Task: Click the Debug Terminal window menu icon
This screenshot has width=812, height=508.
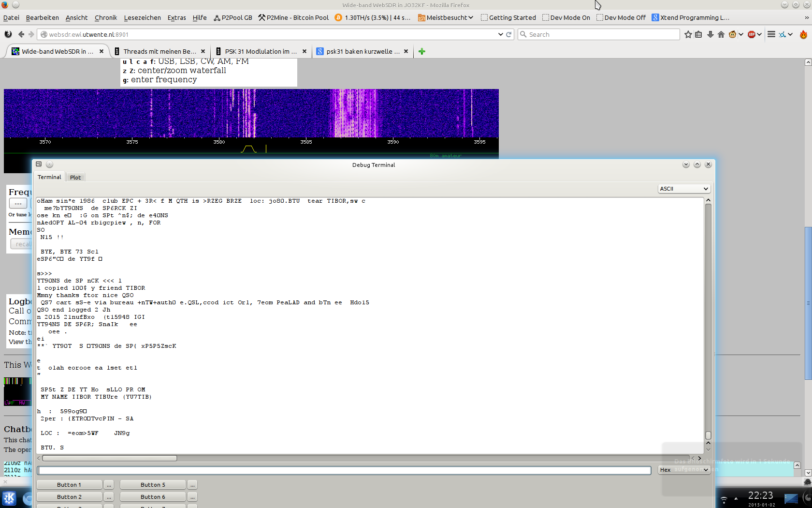Action: pyautogui.click(x=39, y=164)
